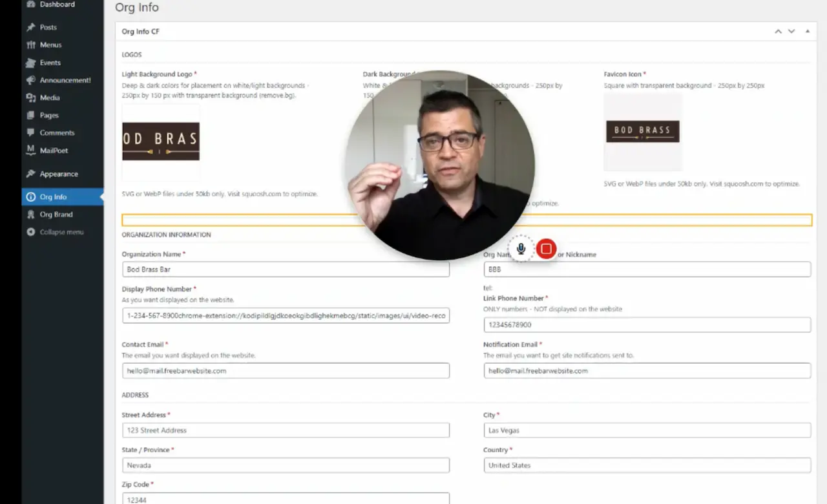Stop the recording with red button
This screenshot has height=504, width=827.
coord(546,249)
